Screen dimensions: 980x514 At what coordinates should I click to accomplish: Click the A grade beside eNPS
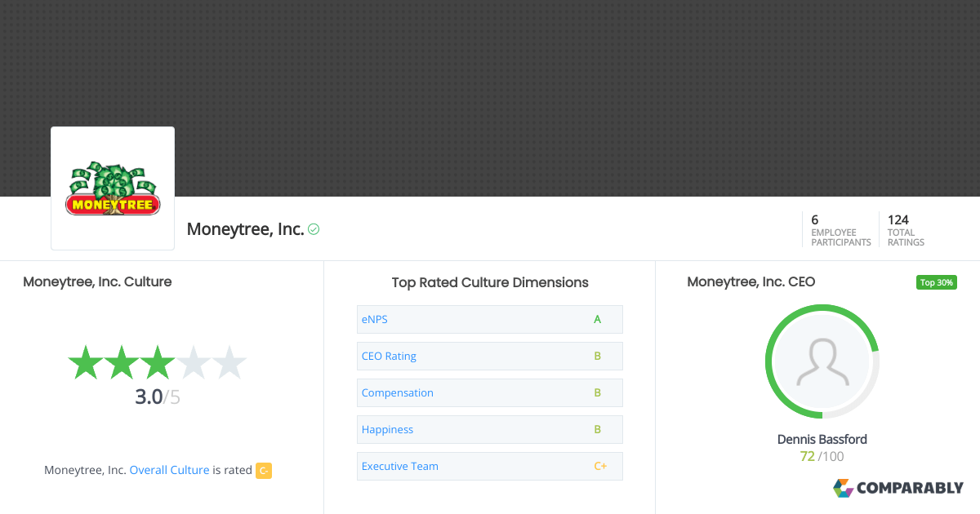pos(597,319)
